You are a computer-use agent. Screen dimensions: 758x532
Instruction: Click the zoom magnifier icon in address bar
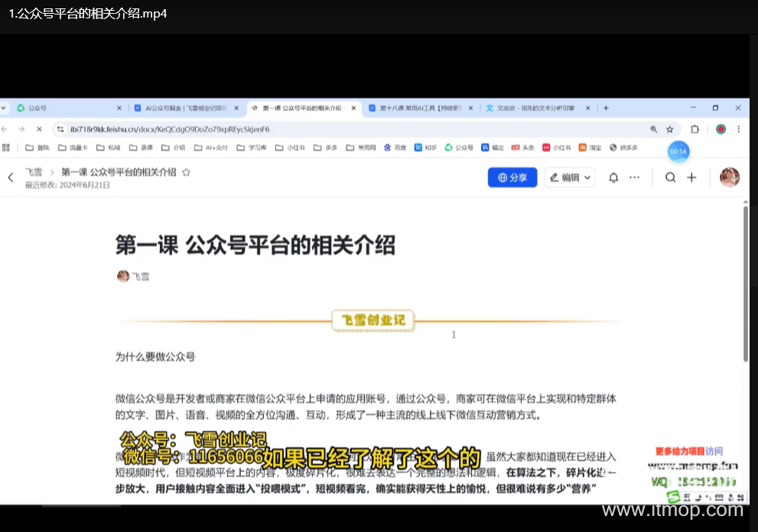click(x=653, y=129)
